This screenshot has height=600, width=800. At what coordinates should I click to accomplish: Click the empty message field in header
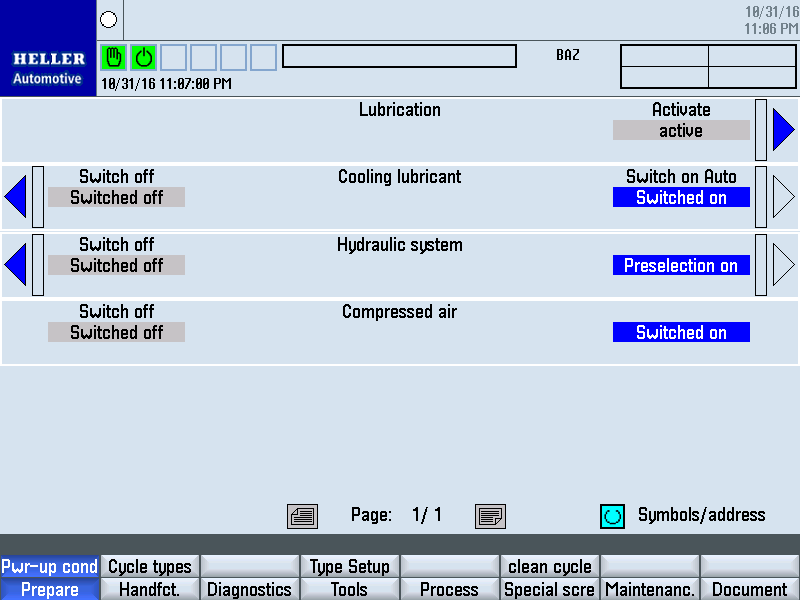click(x=399, y=56)
